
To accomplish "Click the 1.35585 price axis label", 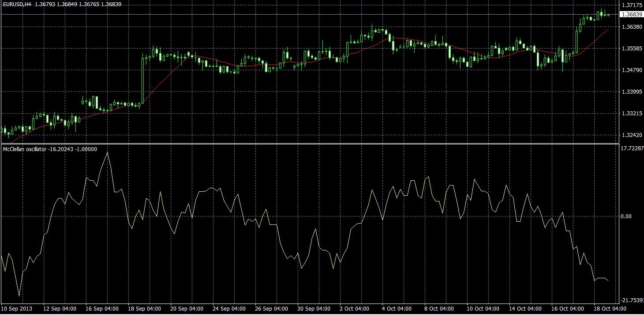I will [631, 49].
